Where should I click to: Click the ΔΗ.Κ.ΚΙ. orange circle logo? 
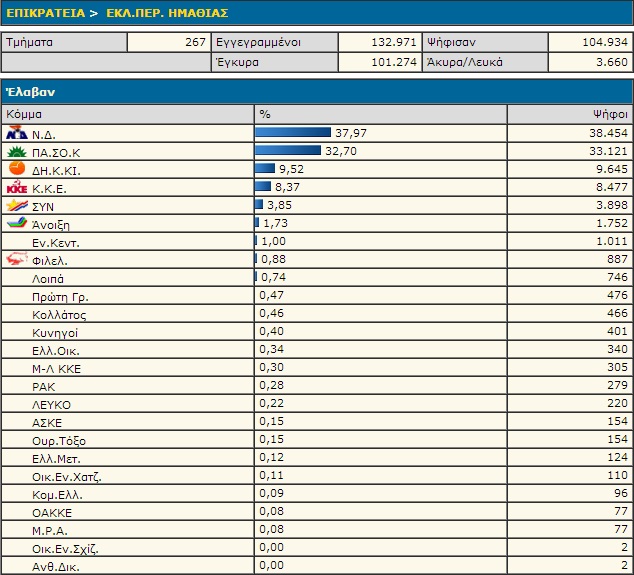17,168
